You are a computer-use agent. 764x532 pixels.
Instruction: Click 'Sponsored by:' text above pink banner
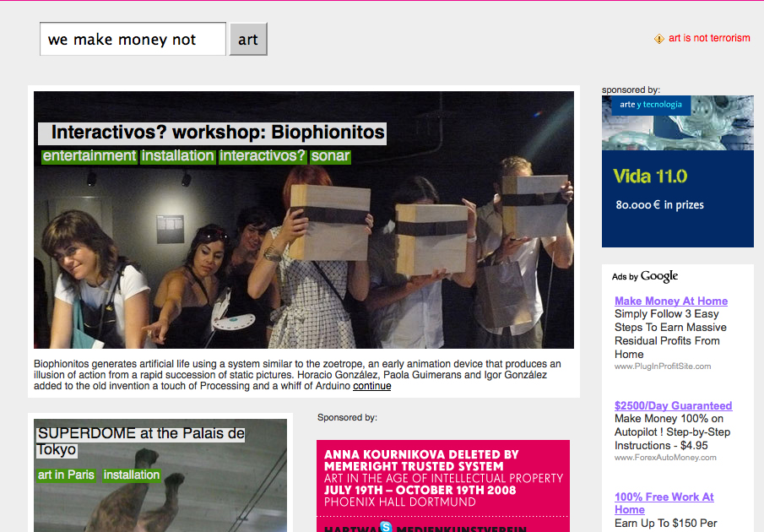click(347, 417)
